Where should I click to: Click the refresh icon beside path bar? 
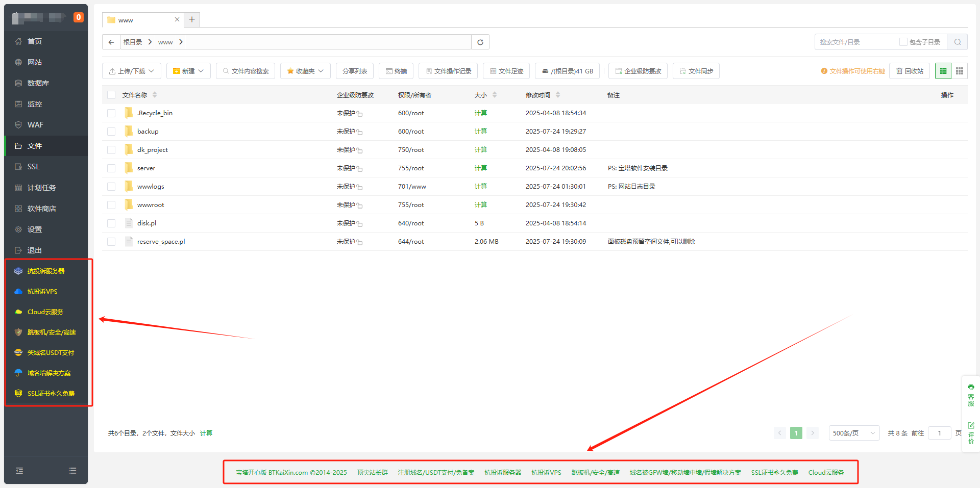pos(480,42)
